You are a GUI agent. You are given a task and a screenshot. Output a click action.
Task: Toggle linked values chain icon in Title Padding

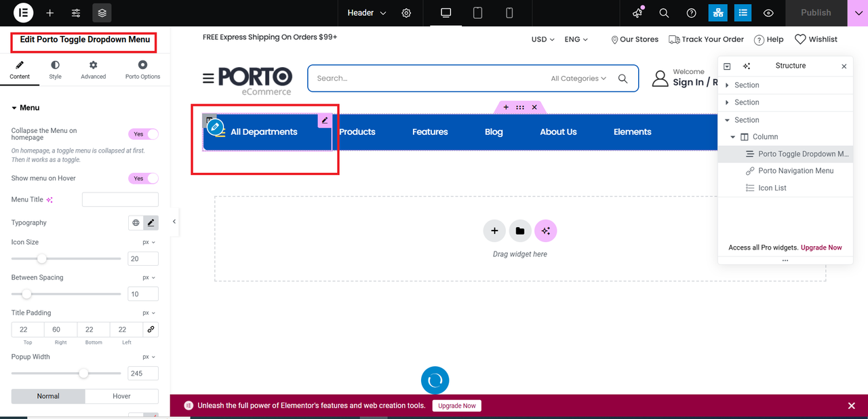pyautogui.click(x=151, y=330)
